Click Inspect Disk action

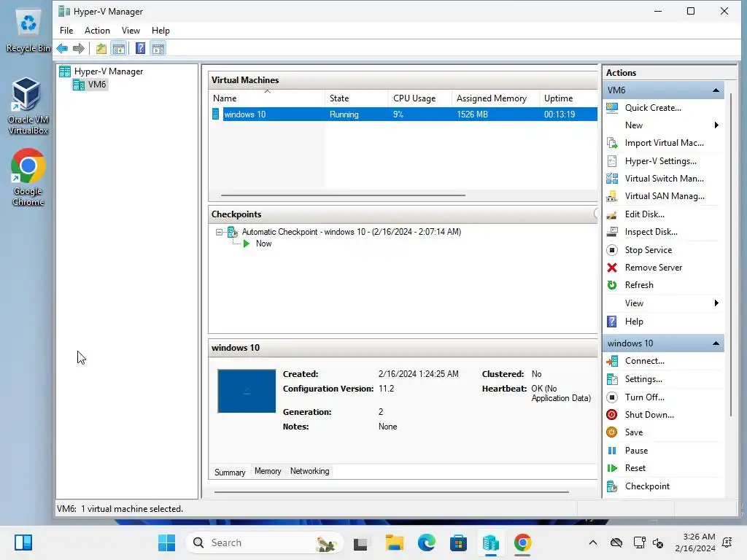(651, 232)
